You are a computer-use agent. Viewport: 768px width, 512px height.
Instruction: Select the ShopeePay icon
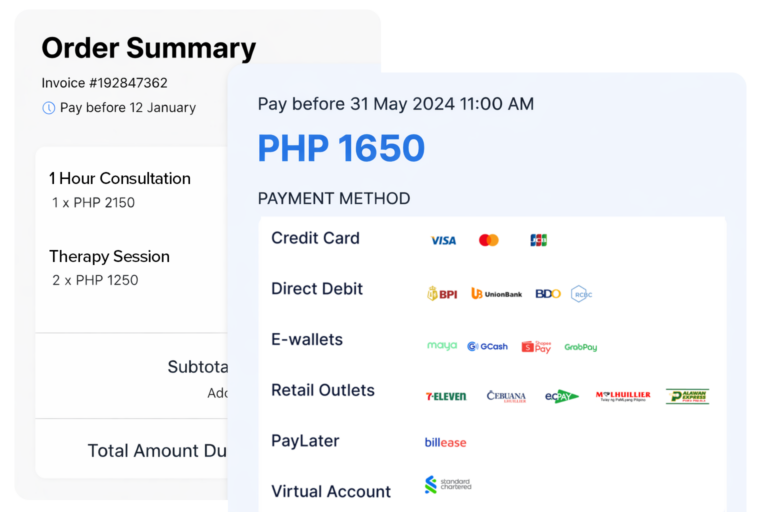pyautogui.click(x=536, y=346)
